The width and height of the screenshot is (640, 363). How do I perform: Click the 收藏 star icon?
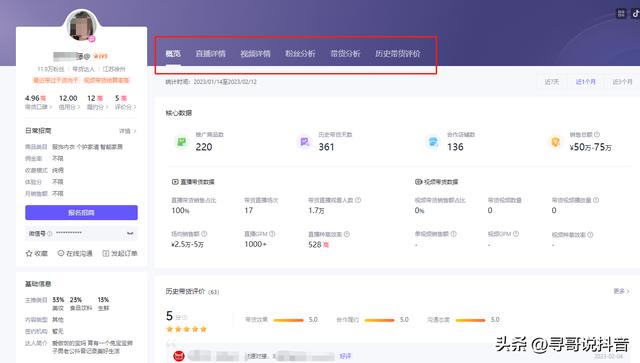[29, 253]
